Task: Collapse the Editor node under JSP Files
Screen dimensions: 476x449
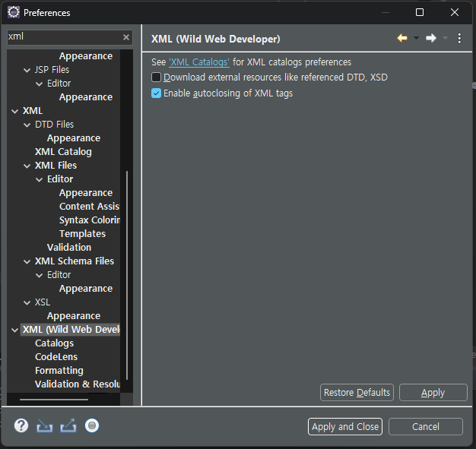Action: point(40,84)
